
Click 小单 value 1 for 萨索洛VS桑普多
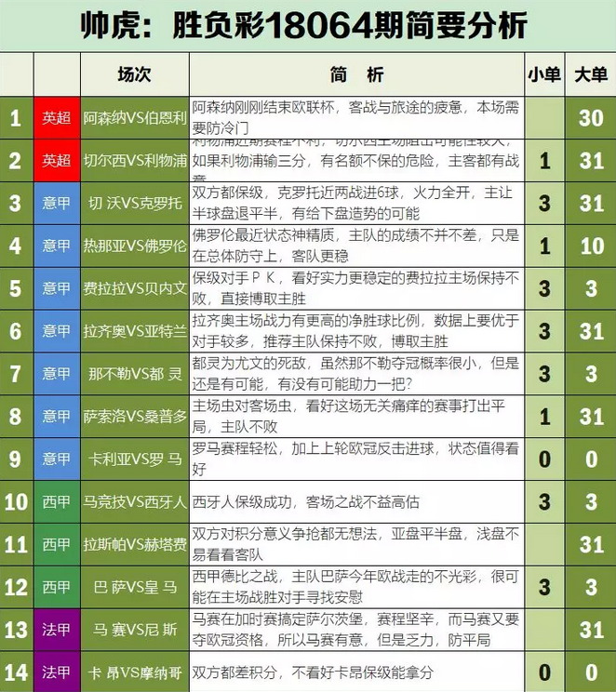point(544,417)
